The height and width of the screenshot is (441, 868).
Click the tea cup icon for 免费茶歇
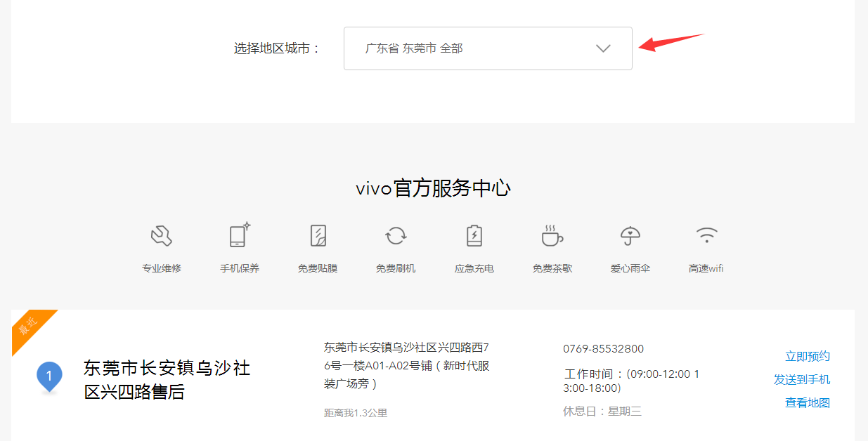[x=552, y=235]
